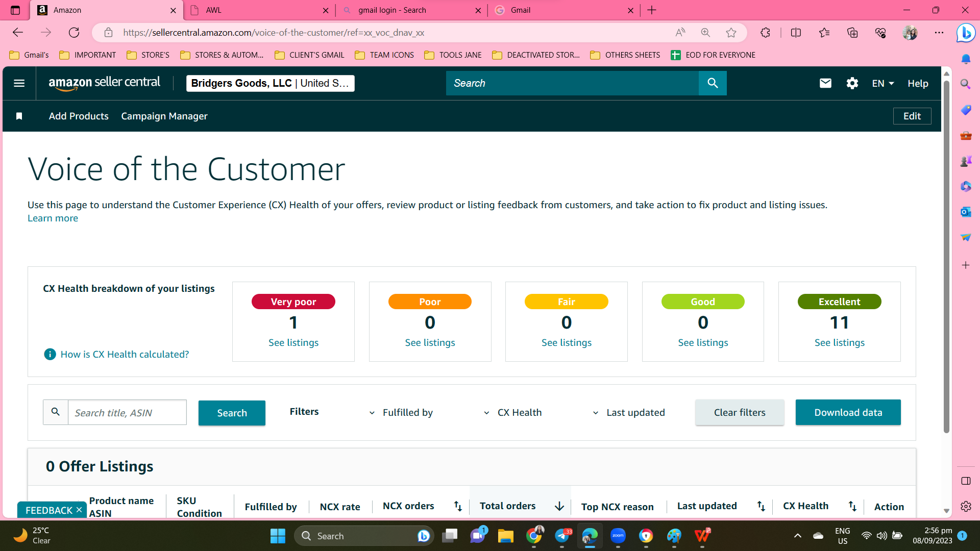Switch to the Gmail browser tab
The image size is (980, 551).
564,10
